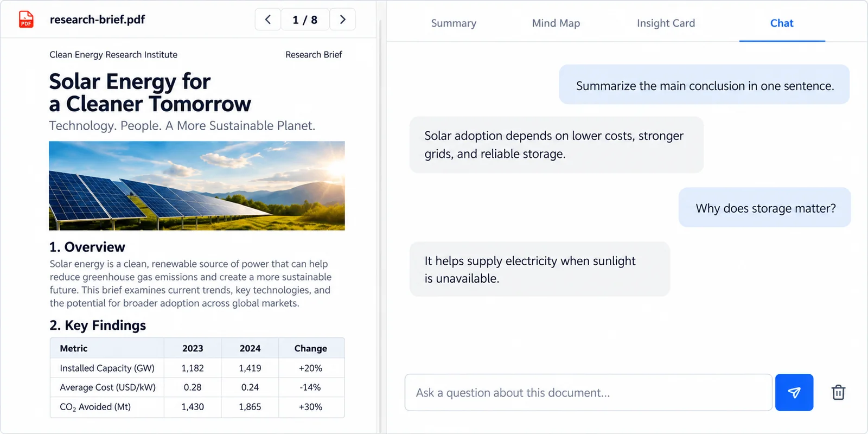Click the '-14%' change value
This screenshot has height=434, width=868.
click(x=310, y=387)
